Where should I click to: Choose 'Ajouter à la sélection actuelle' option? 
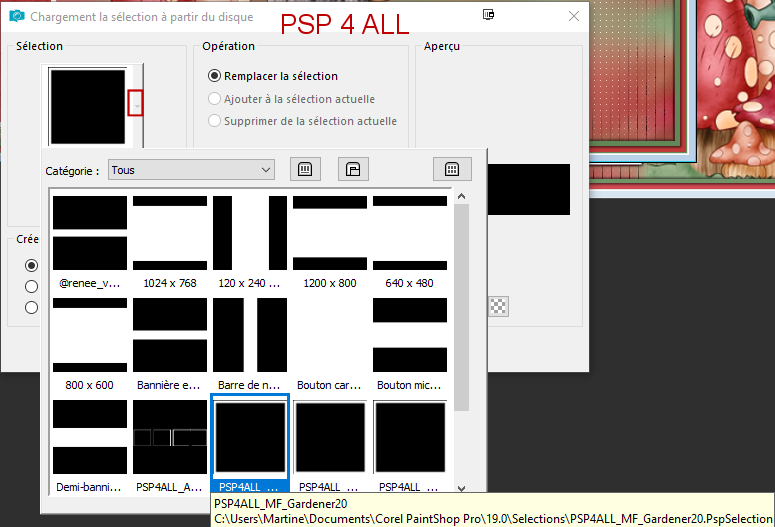214,99
